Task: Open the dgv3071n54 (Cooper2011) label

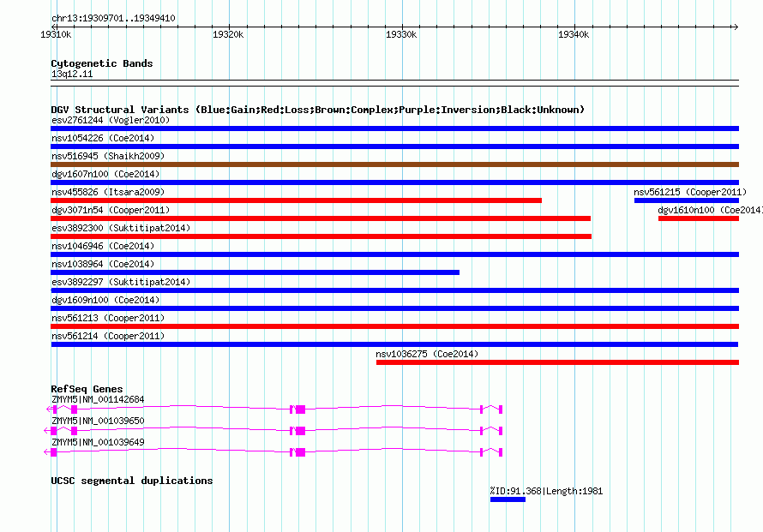Action: click(x=111, y=210)
